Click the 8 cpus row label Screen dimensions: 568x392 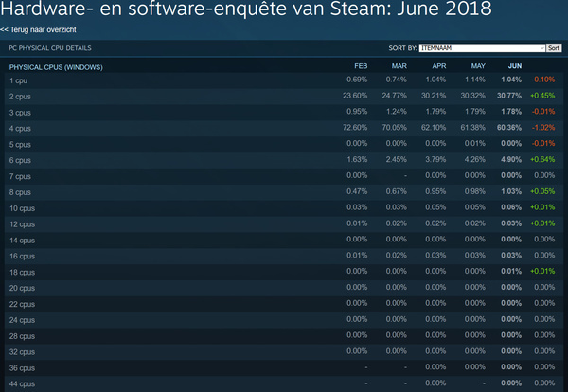pyautogui.click(x=20, y=192)
